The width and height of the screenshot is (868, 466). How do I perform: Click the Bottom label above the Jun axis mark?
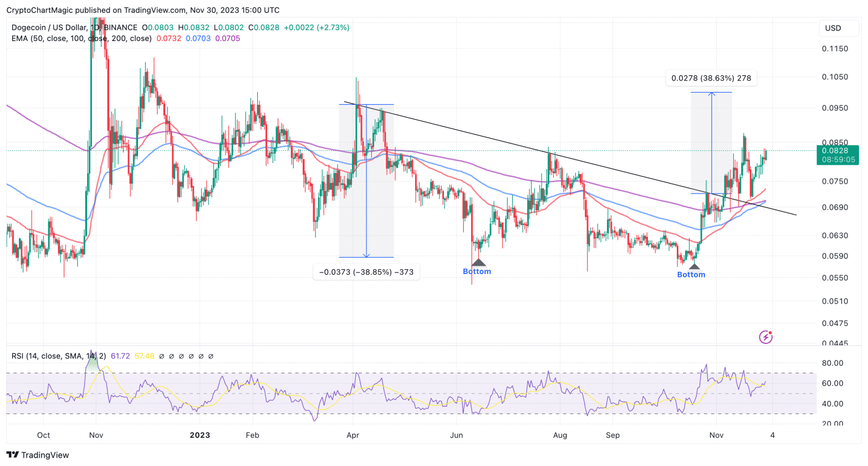477,271
